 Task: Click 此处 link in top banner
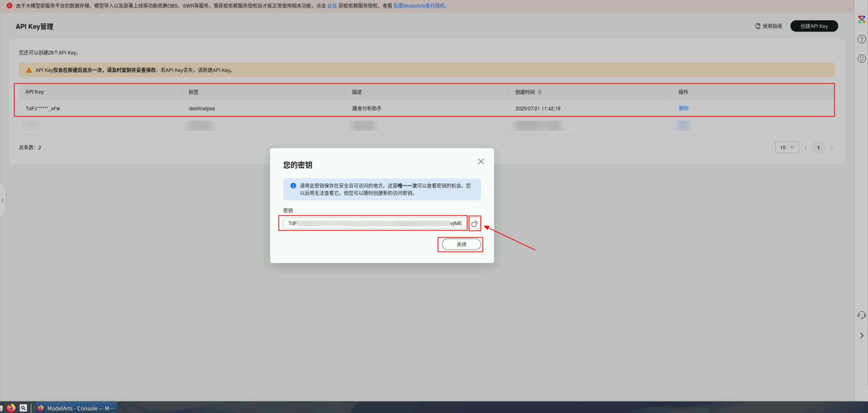pos(332,6)
